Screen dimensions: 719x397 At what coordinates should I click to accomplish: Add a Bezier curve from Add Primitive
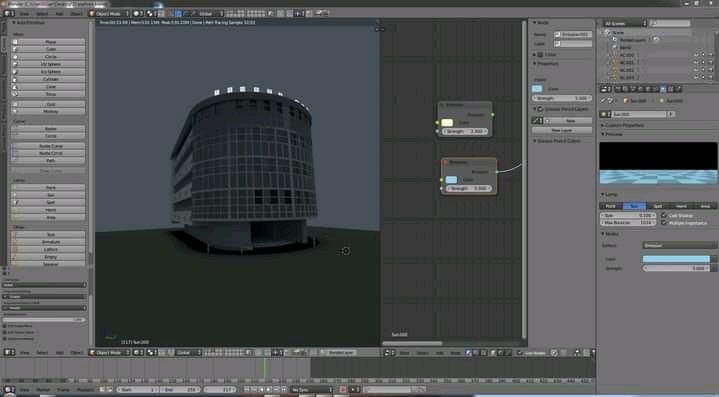coord(48,129)
